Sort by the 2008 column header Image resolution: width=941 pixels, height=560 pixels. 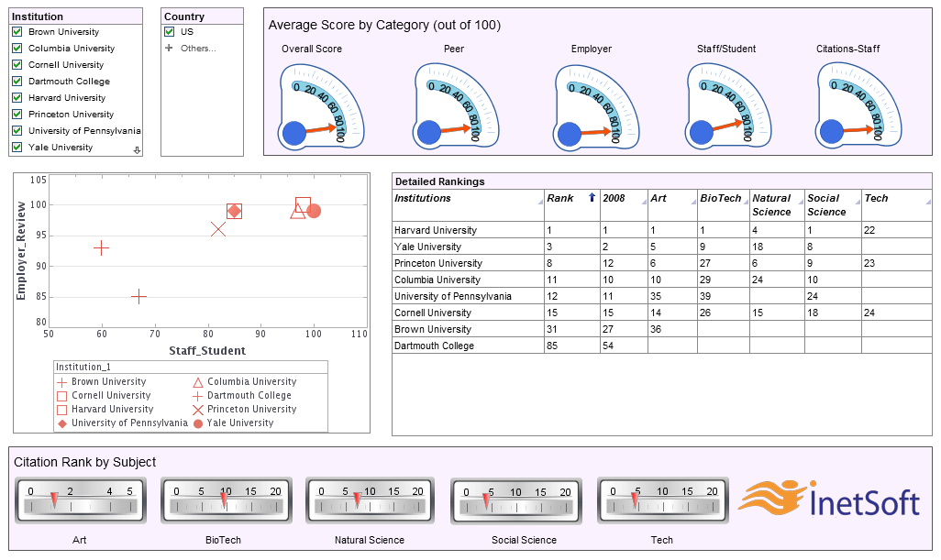coord(624,205)
